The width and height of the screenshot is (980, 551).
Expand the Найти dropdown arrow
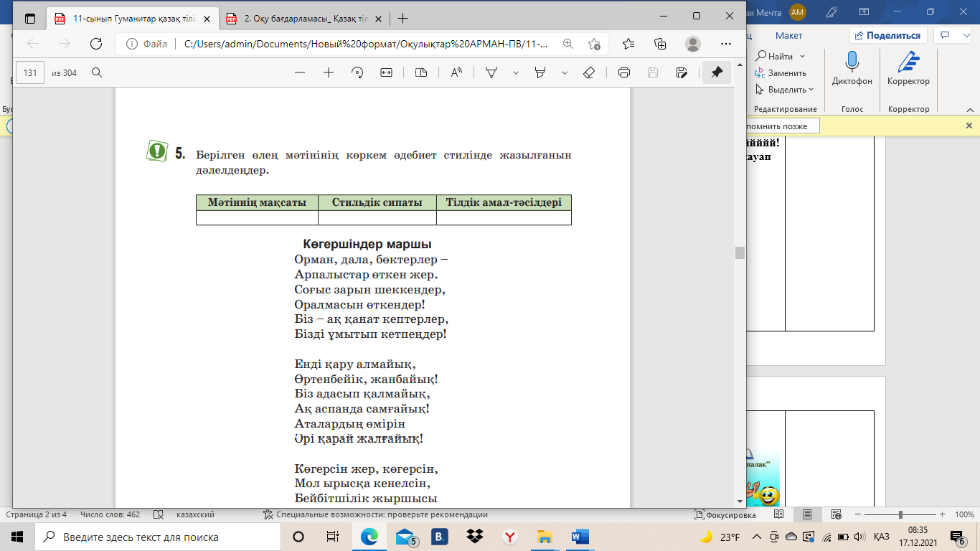[802, 56]
